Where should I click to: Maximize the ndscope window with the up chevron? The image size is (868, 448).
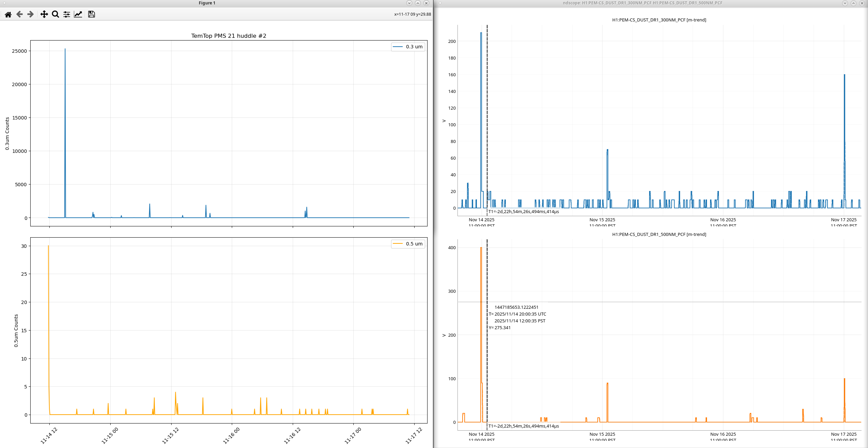853,3
